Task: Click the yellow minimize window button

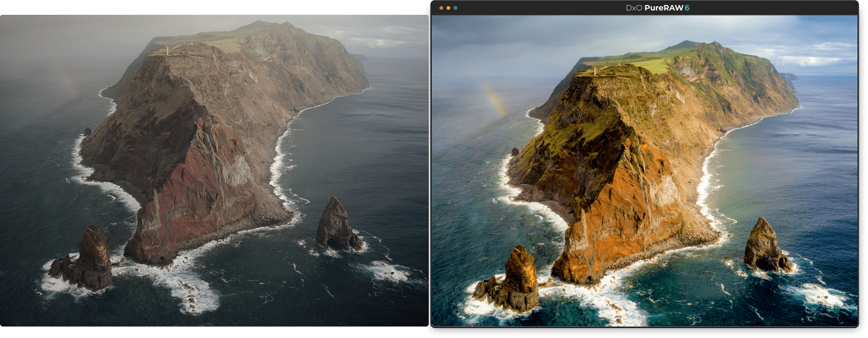Action: [x=449, y=8]
